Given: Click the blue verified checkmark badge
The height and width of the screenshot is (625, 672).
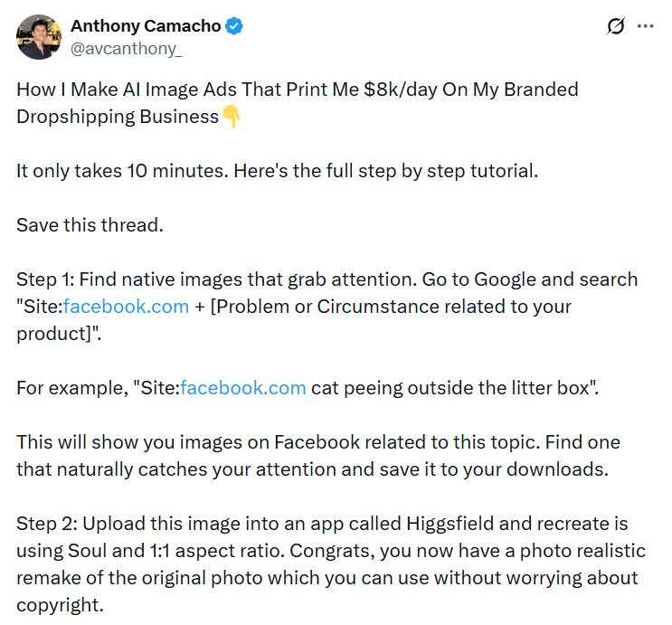Looking at the screenshot, I should (234, 26).
